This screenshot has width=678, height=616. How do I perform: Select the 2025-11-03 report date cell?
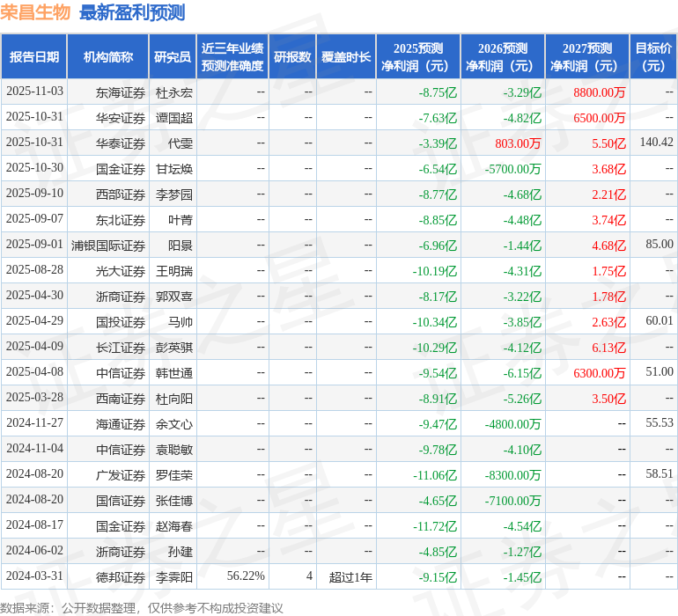pos(34,92)
